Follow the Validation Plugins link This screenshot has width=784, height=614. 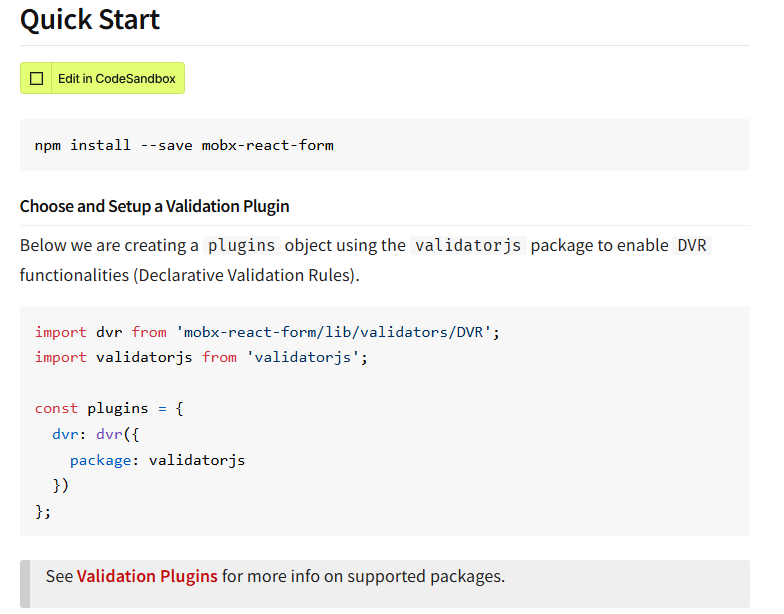click(147, 576)
